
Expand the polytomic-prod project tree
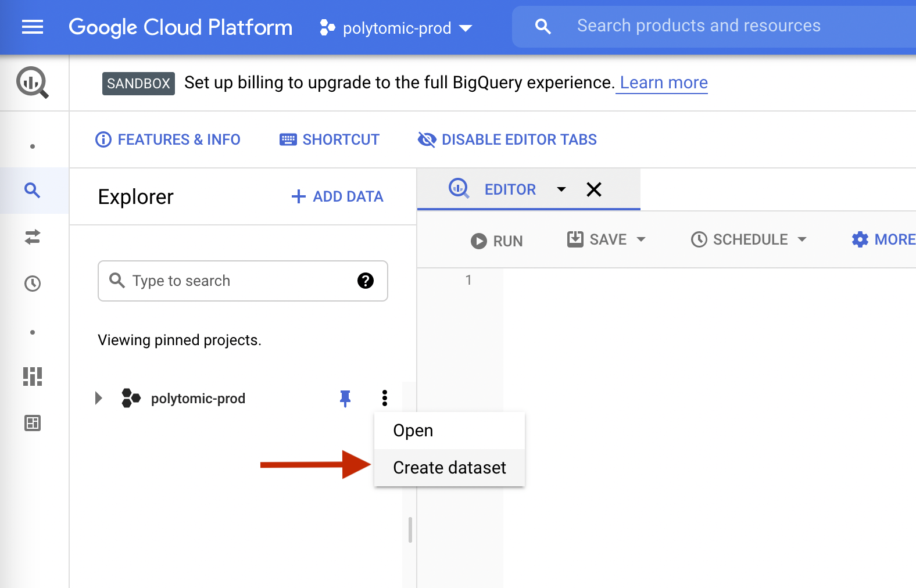pyautogui.click(x=99, y=398)
